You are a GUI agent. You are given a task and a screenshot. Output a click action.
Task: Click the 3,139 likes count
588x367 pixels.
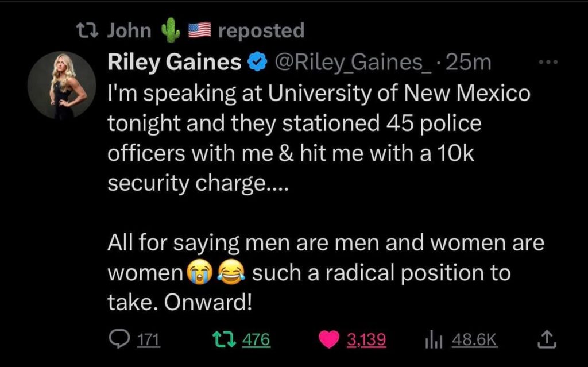(366, 341)
